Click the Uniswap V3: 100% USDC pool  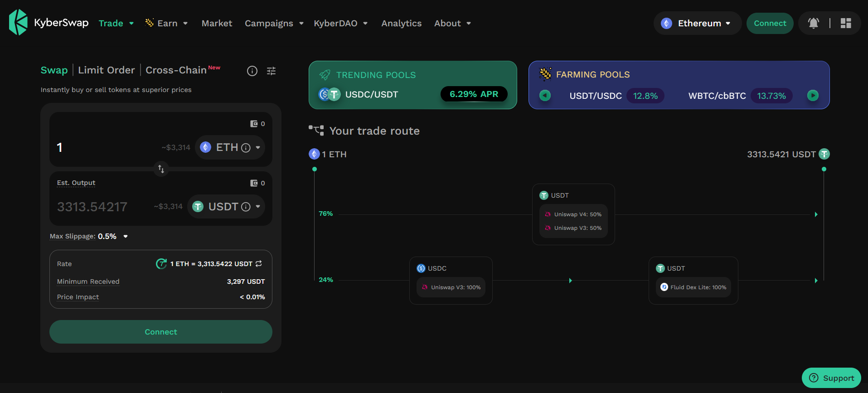pos(451,287)
